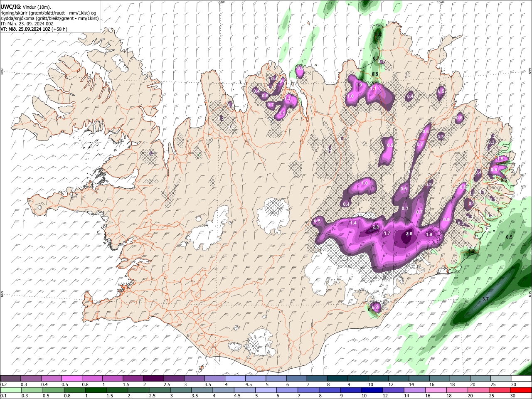
Task: Click the "0.2" label in the top legend row
Action: tap(4, 384)
